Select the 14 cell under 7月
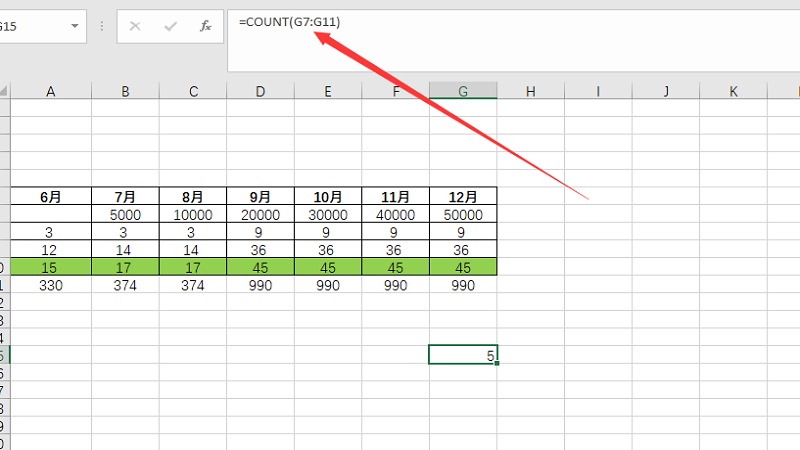The width and height of the screenshot is (800, 450). pos(125,250)
